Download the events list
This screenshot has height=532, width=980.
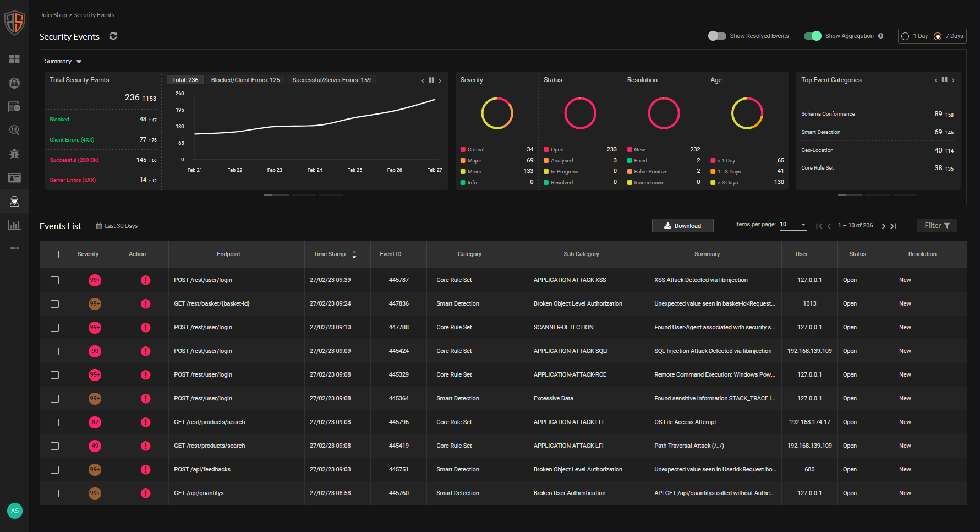click(x=682, y=226)
